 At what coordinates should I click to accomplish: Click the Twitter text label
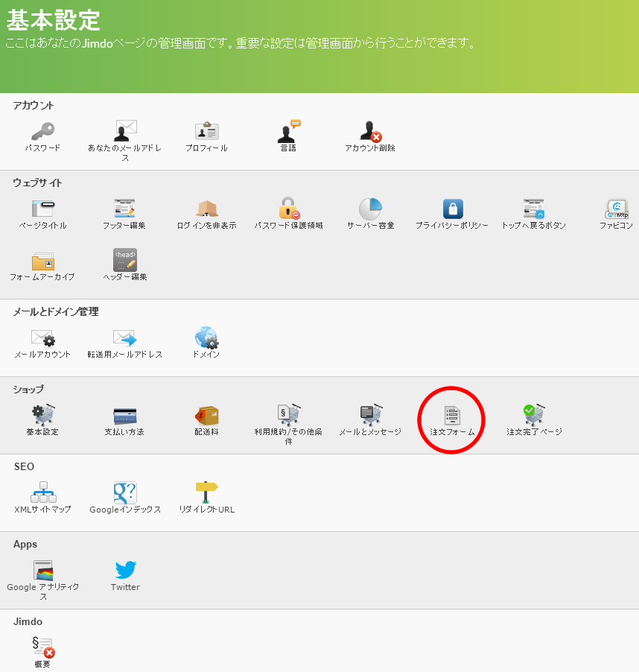tap(125, 587)
